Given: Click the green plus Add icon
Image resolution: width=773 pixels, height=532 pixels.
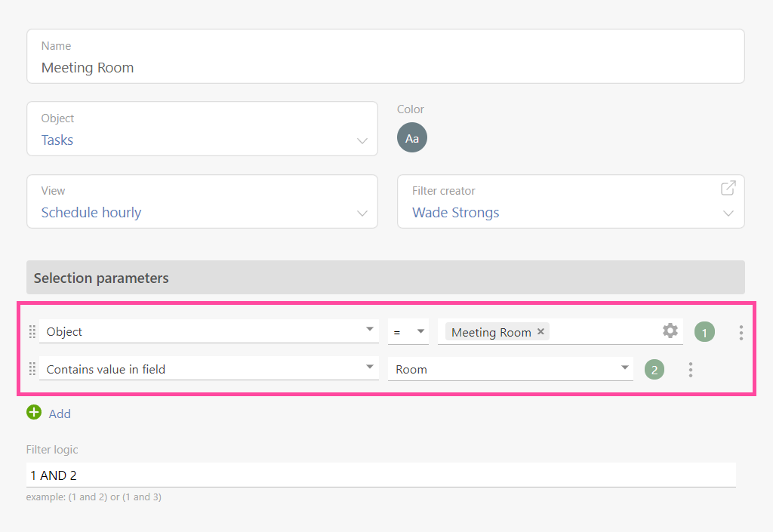Looking at the screenshot, I should point(34,412).
